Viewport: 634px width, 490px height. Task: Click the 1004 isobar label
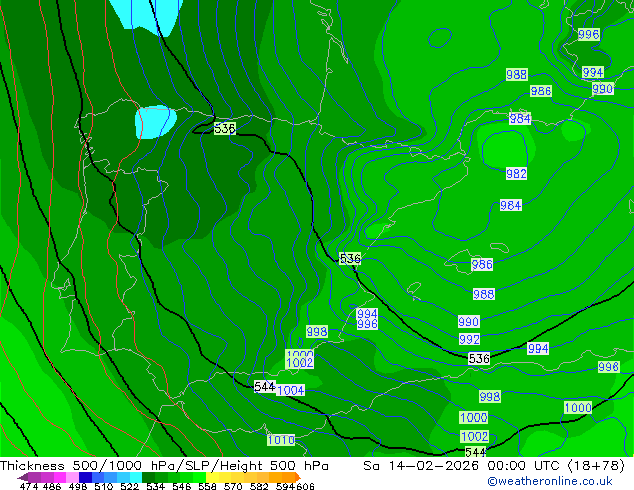point(291,390)
